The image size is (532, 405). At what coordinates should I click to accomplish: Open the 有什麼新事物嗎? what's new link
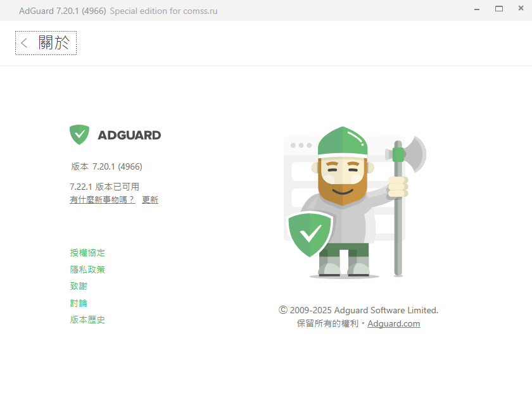pos(103,199)
